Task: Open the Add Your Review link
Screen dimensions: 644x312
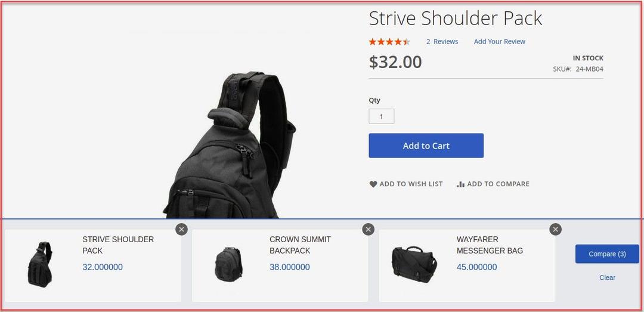Action: (500, 42)
